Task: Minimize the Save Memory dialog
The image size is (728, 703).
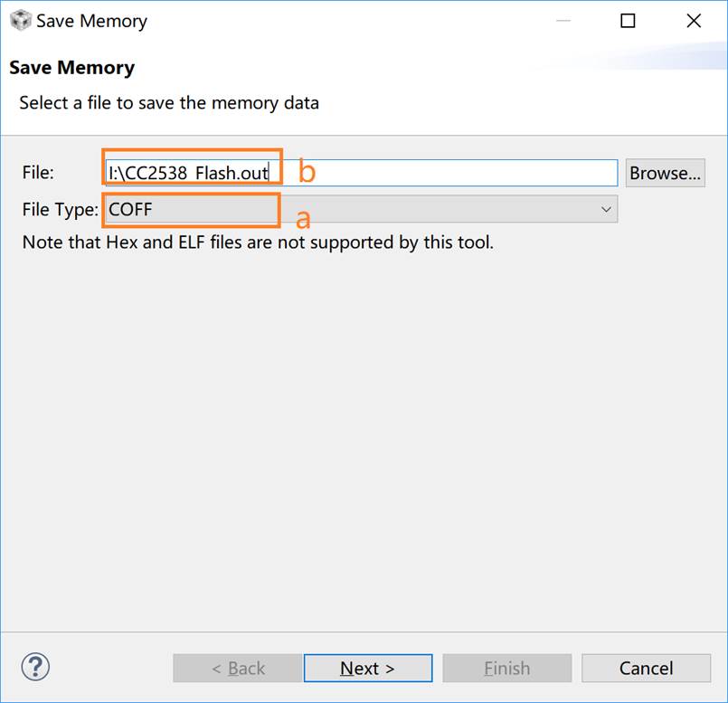Action: [561, 21]
